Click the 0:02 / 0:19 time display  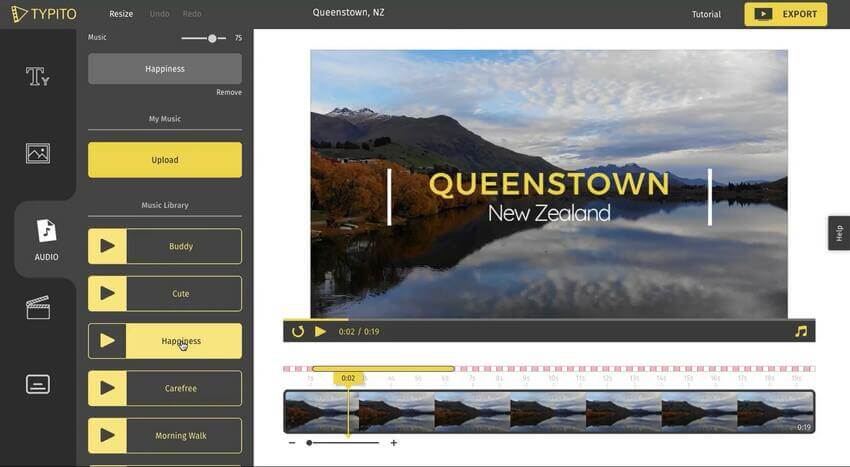pos(359,331)
